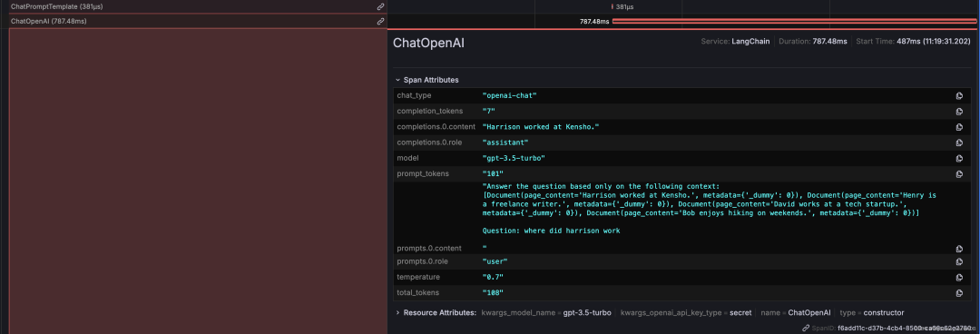Viewport: 980px width, 334px height.
Task: Copy the model attribute value
Action: tap(959, 158)
